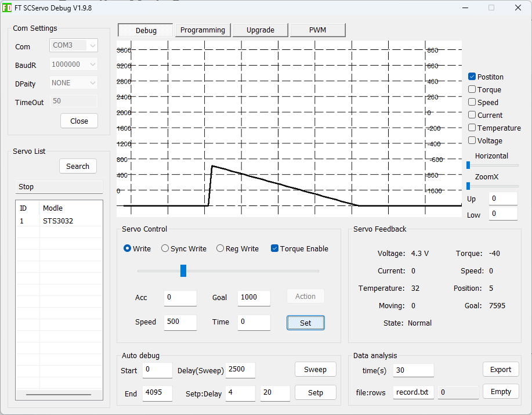Click the Voltage reading 4.3 V

click(419, 253)
